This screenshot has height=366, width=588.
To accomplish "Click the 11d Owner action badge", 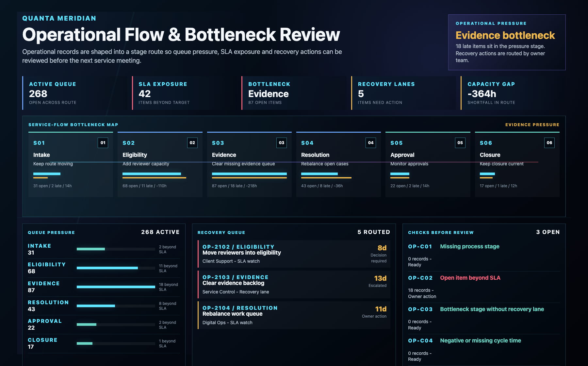I will pos(374,312).
